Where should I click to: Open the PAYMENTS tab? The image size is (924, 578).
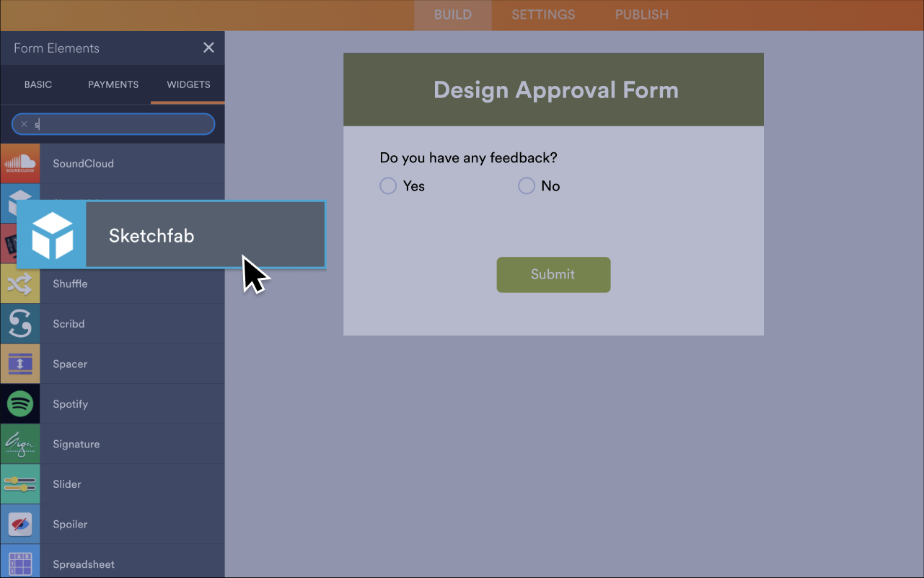(113, 84)
